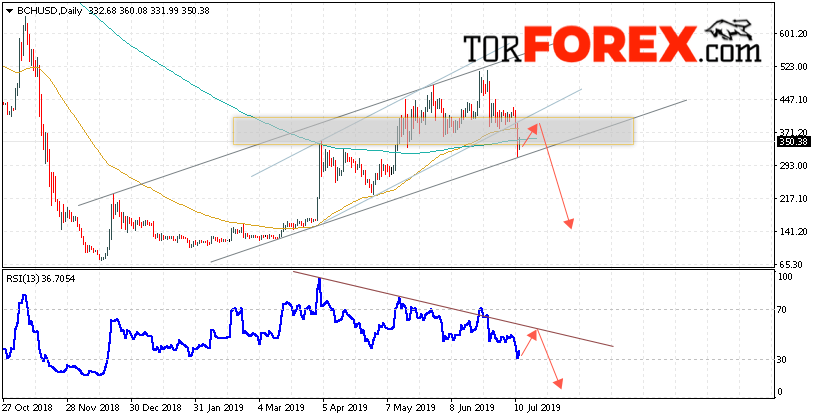The image size is (815, 419).
Task: Click the 31 Jan 2019 date label
Action: tap(217, 408)
